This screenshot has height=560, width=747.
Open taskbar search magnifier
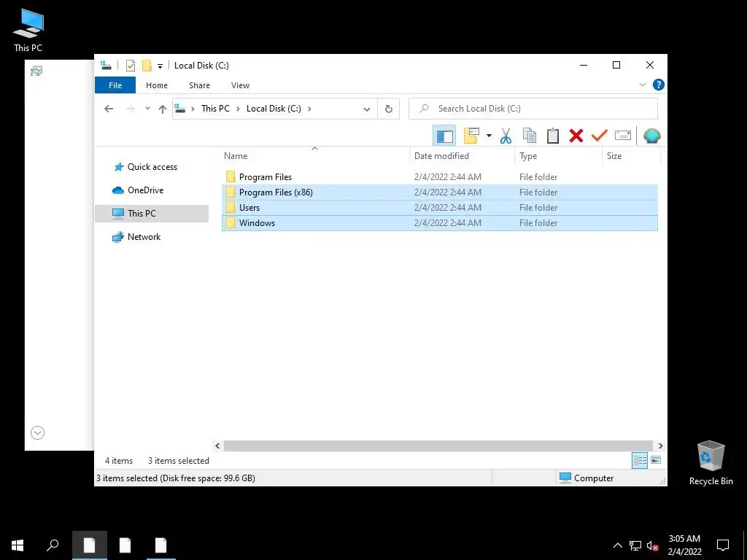point(53,545)
